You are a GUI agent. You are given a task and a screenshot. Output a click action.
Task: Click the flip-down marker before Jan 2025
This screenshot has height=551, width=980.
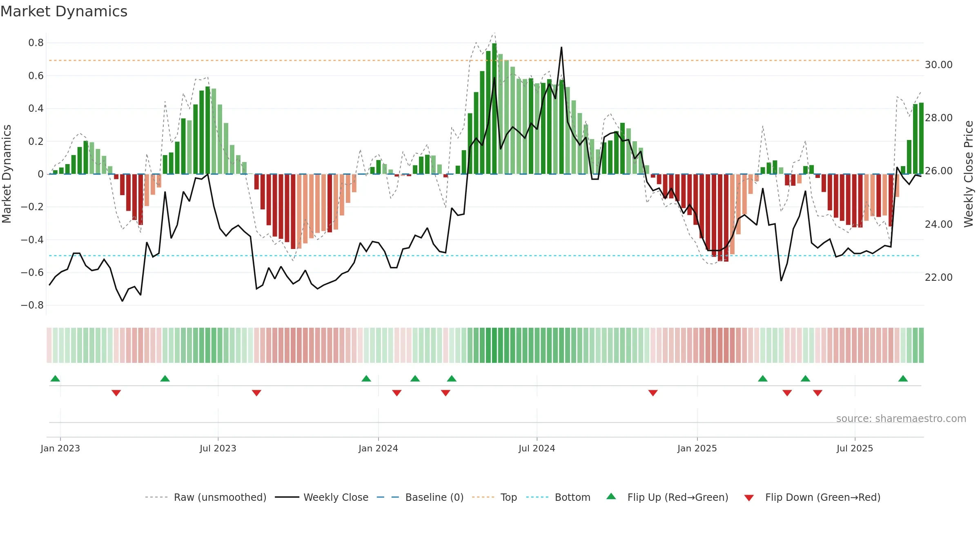(x=653, y=393)
